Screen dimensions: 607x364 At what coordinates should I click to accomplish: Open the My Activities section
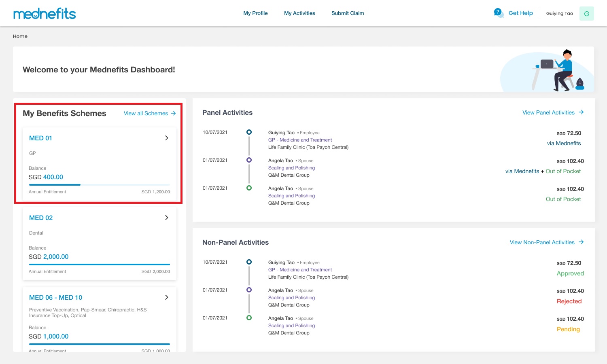click(299, 13)
